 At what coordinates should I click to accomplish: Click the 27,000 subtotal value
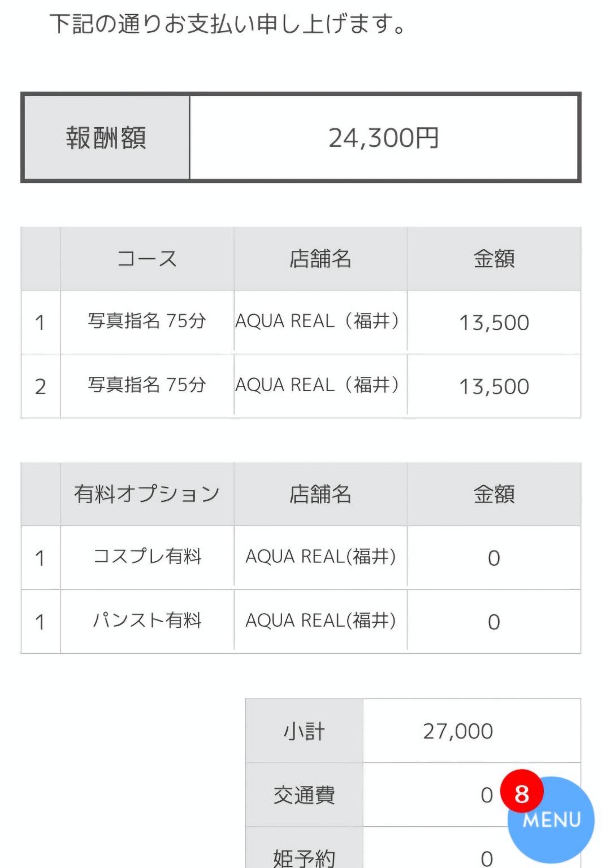coord(458,731)
